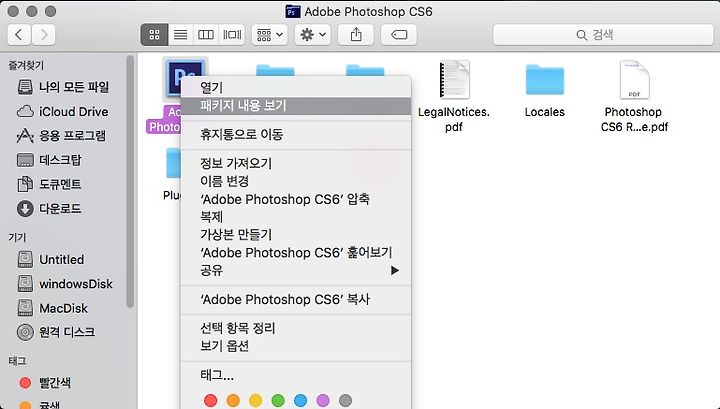Select windowsDisk in sidebar
The width and height of the screenshot is (720, 409).
pyautogui.click(x=65, y=284)
